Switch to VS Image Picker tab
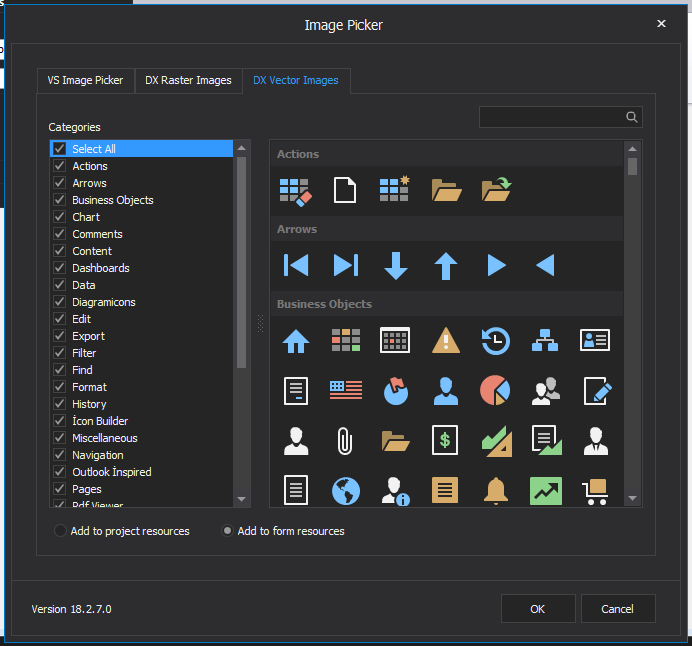 point(86,80)
